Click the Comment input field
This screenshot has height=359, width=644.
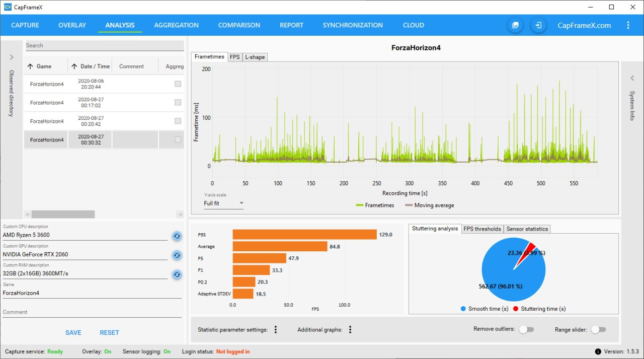tap(92, 312)
